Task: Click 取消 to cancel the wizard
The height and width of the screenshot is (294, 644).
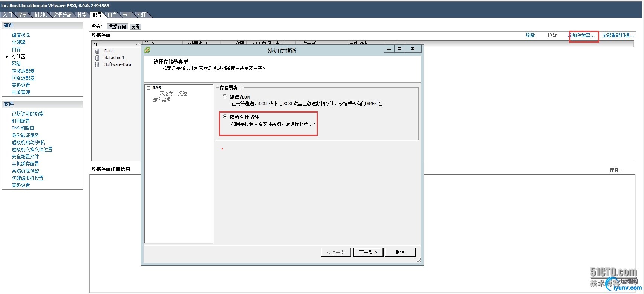Action: pyautogui.click(x=400, y=252)
